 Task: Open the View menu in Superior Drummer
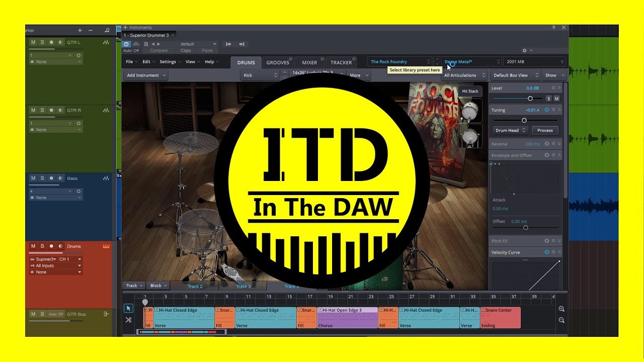192,62
